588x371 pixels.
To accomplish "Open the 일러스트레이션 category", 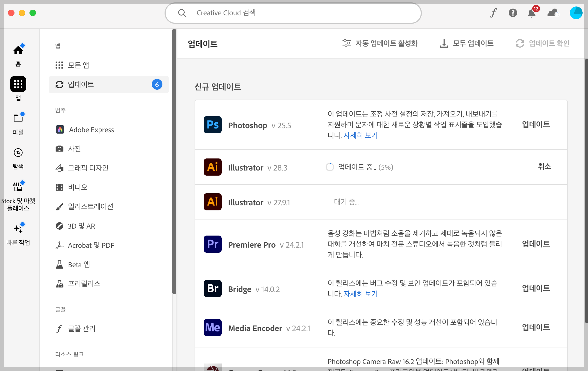I will point(109,206).
